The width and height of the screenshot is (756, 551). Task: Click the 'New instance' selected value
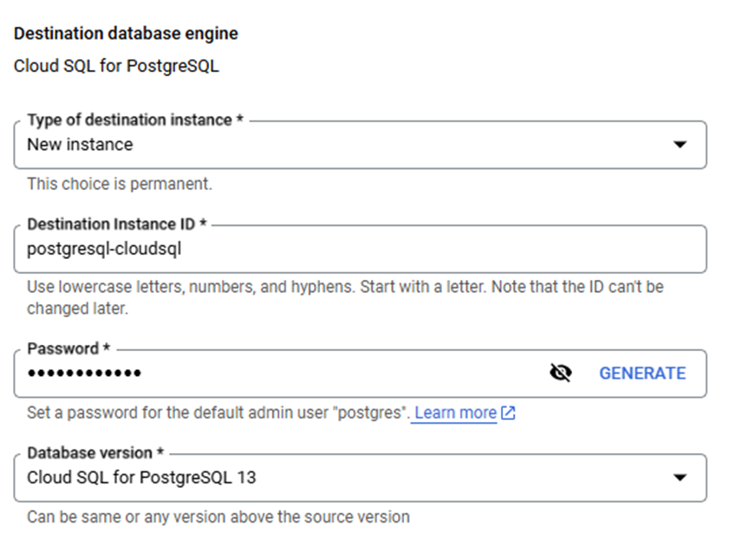pyautogui.click(x=80, y=145)
